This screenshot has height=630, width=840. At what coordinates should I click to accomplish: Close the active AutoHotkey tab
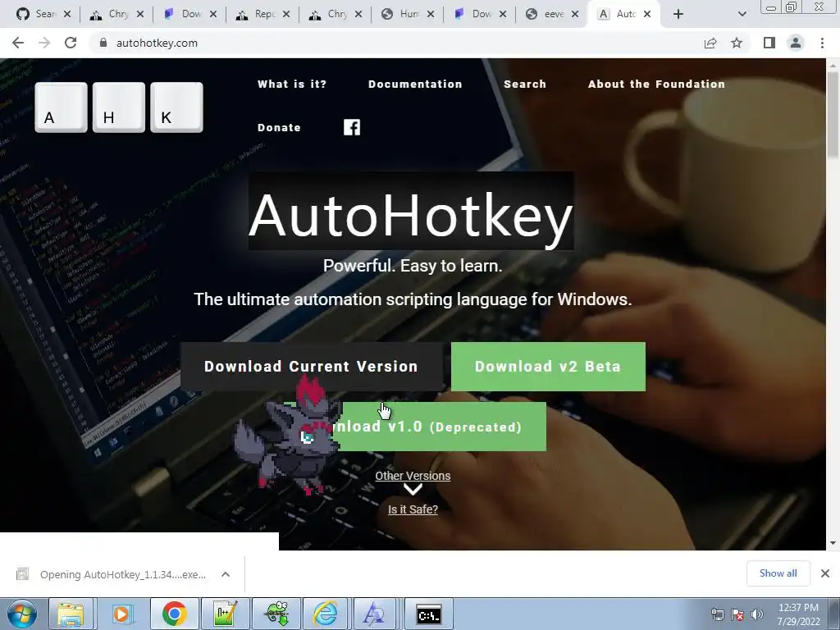tap(647, 14)
